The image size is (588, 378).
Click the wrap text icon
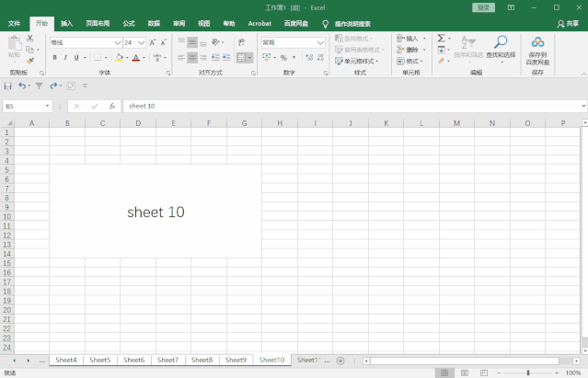[241, 42]
